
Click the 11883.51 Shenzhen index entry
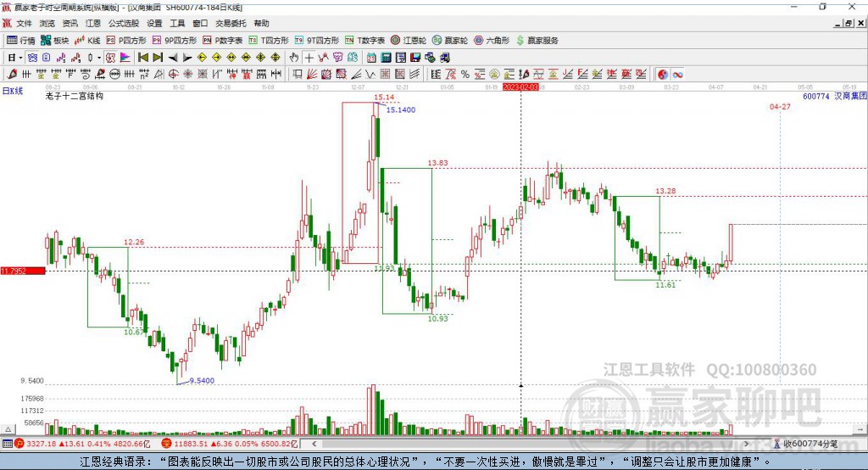[230, 444]
